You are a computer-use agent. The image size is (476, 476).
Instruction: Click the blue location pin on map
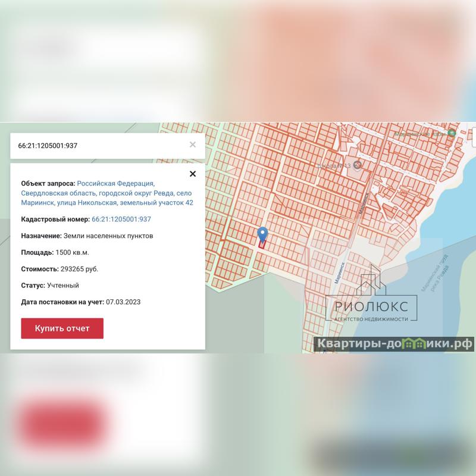click(x=262, y=235)
